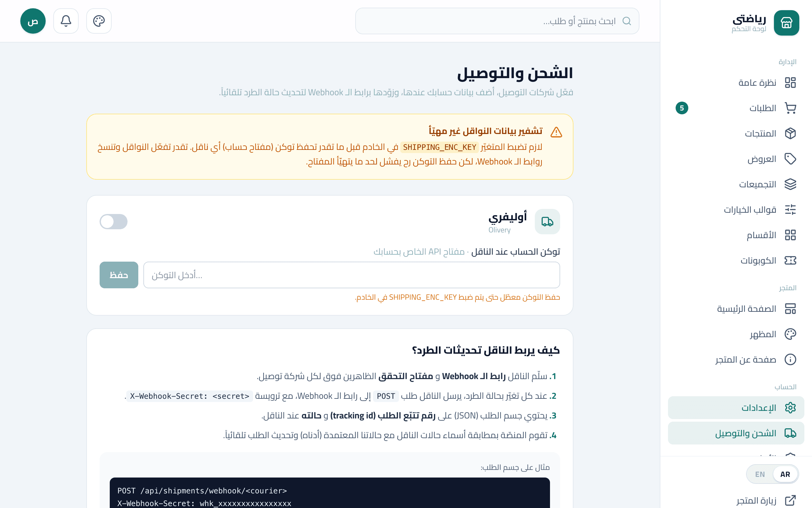Image resolution: width=812 pixels, height=508 pixels.
Task: Open المظهر in sidebar
Action: click(736, 334)
